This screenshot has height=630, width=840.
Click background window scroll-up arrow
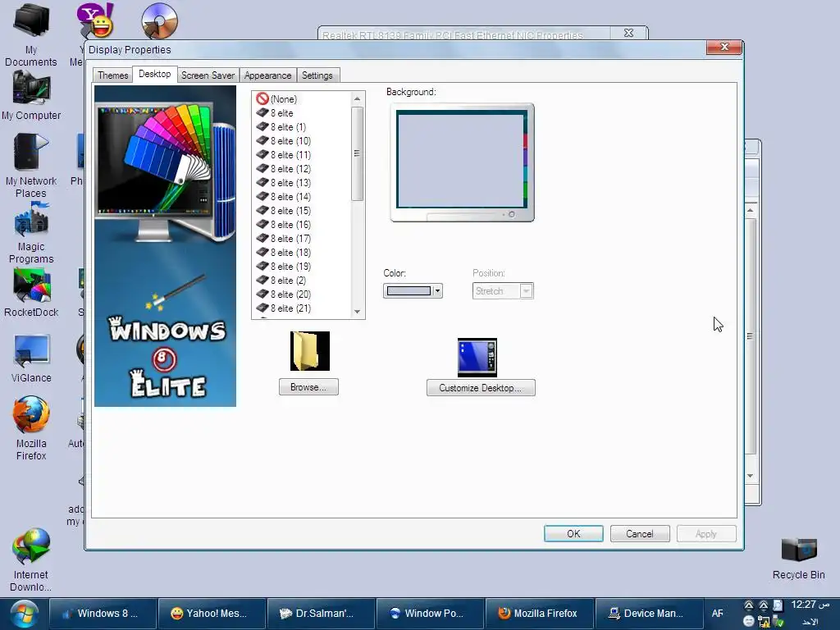point(750,211)
